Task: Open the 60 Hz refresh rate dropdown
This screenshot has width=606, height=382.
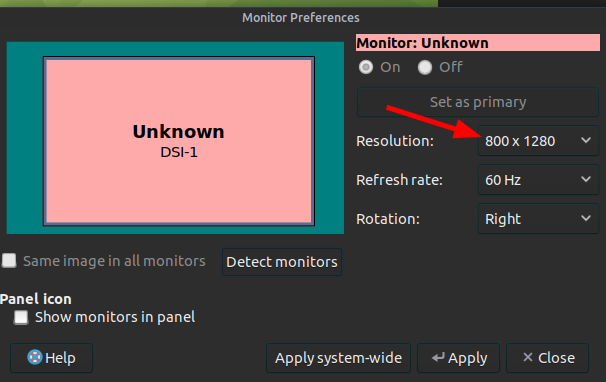Action: [x=538, y=180]
